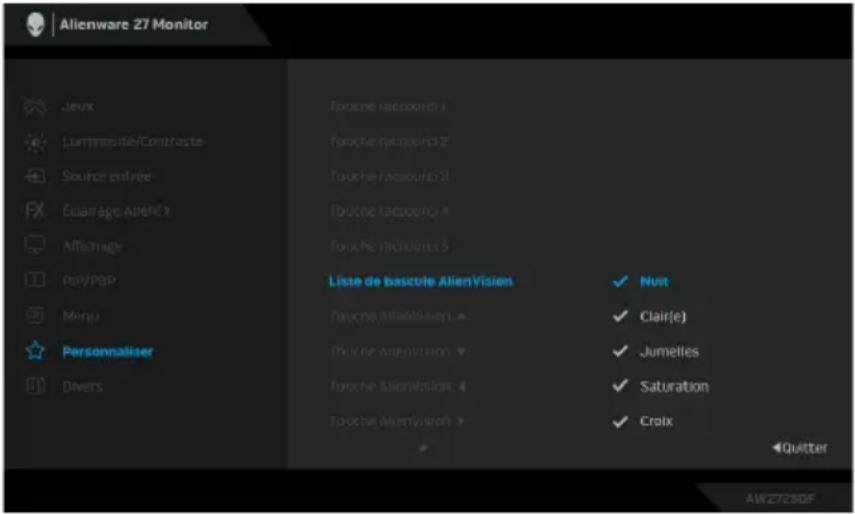The height and width of the screenshot is (514, 855).
Task: Open the PIP/PBP menu entry
Action: [x=88, y=281]
